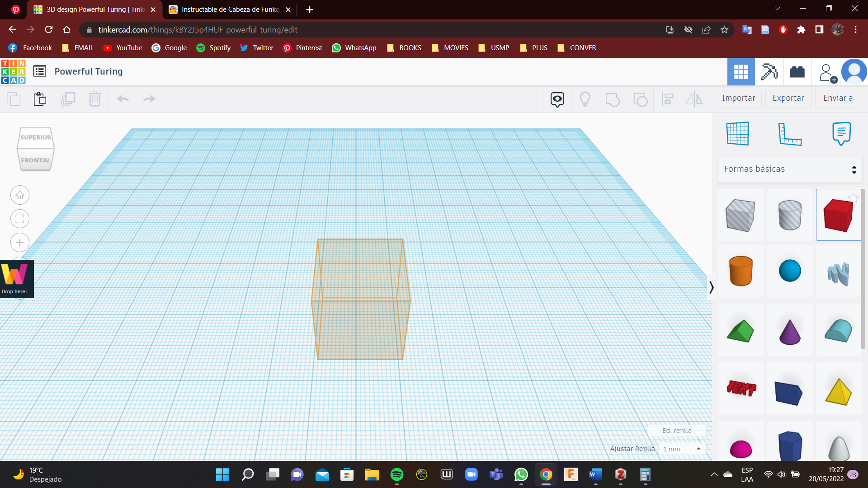The image size is (868, 488).
Task: Select the Ruler tool
Action: coord(789,134)
